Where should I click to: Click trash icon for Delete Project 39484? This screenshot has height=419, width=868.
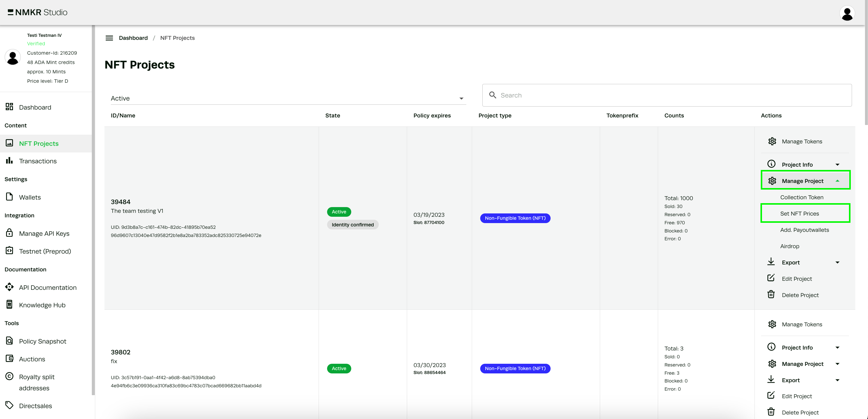(771, 295)
